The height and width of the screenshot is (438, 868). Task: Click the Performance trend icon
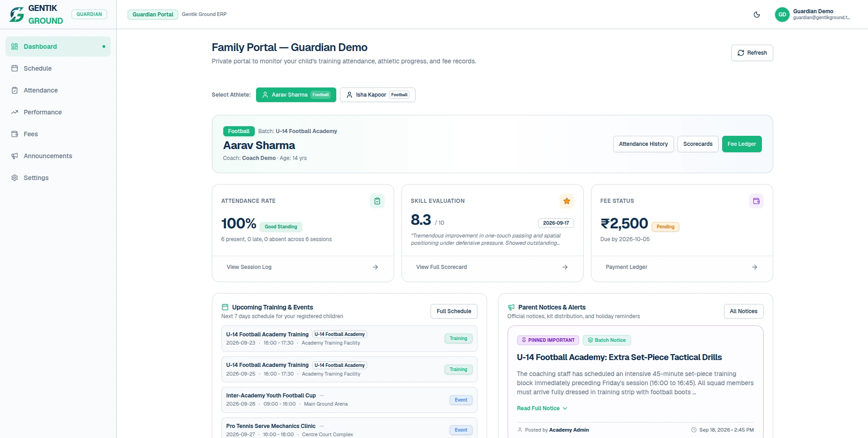pos(15,112)
